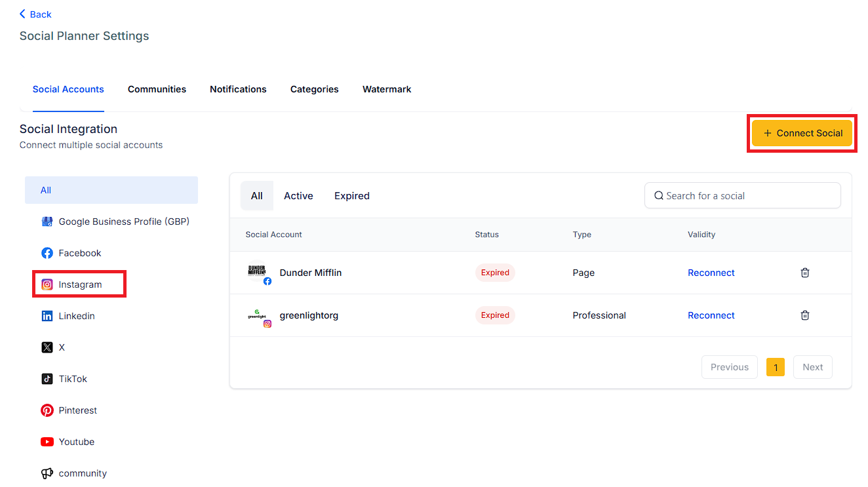Click the Page type cell
The width and height of the screenshot is (868, 487).
coord(583,273)
